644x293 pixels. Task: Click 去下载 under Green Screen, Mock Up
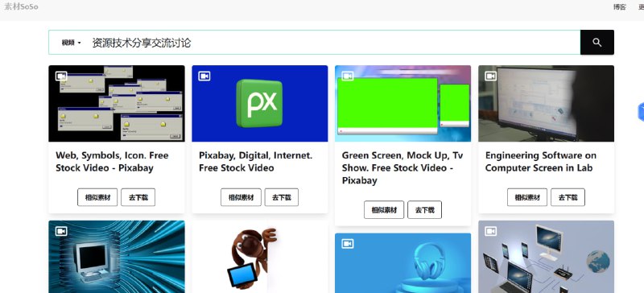pyautogui.click(x=425, y=210)
